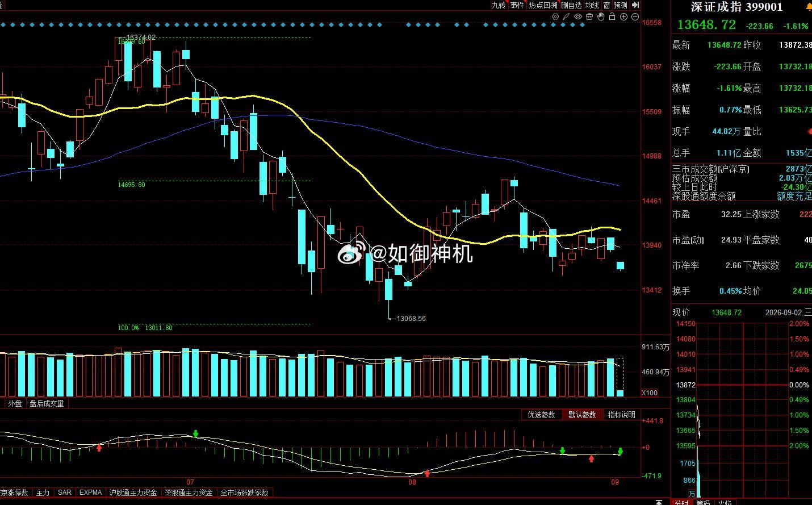The image size is (812, 505).
Task: Open the 热点回溯 menu
Action: 543,5
